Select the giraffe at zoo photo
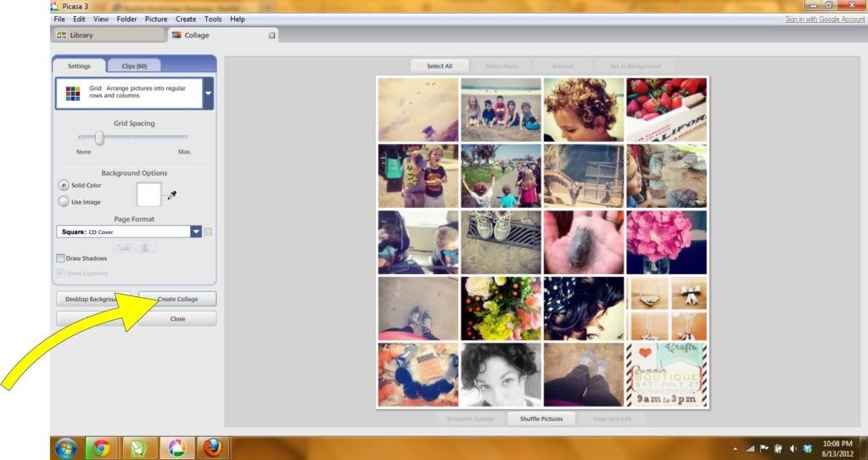Screen dimensions: 868x460 [x=584, y=176]
